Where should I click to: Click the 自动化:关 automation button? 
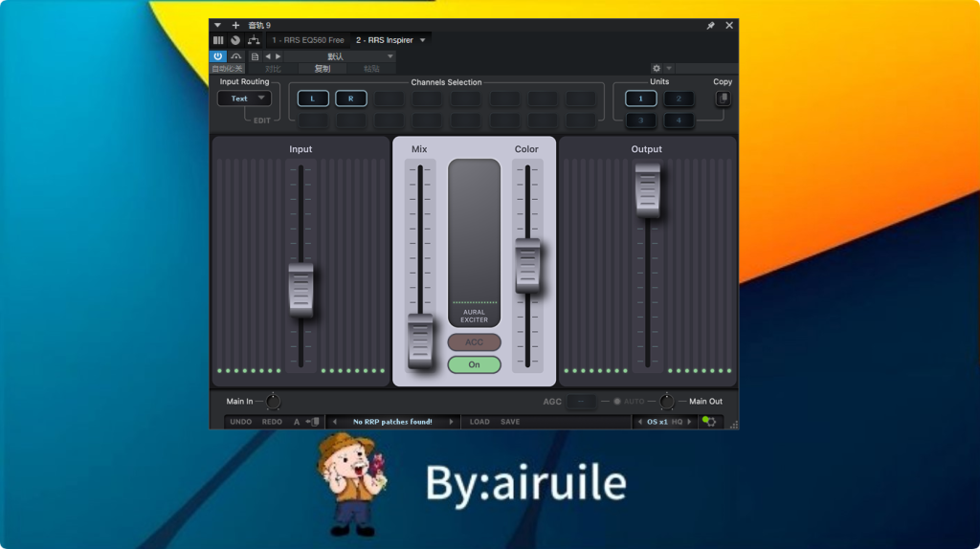coord(228,69)
